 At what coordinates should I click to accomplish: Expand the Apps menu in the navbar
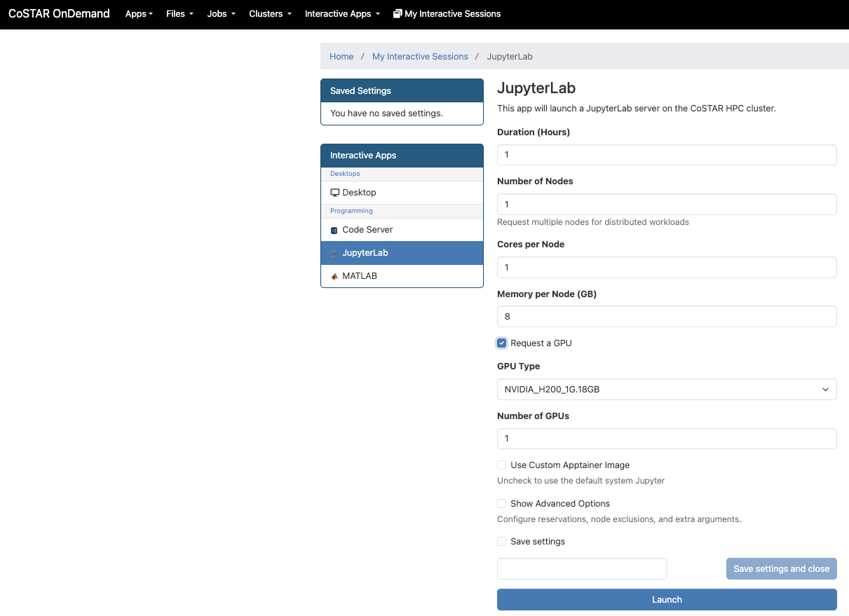139,13
